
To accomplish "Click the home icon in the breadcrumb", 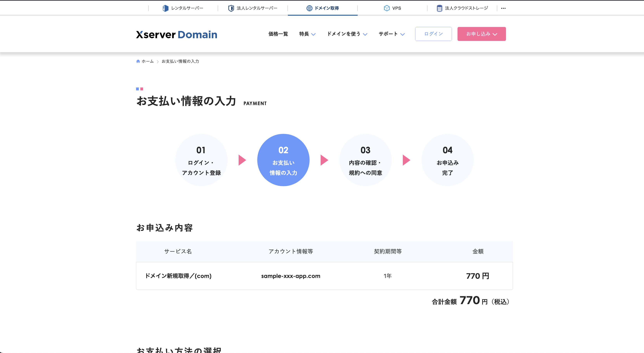I will coord(138,61).
